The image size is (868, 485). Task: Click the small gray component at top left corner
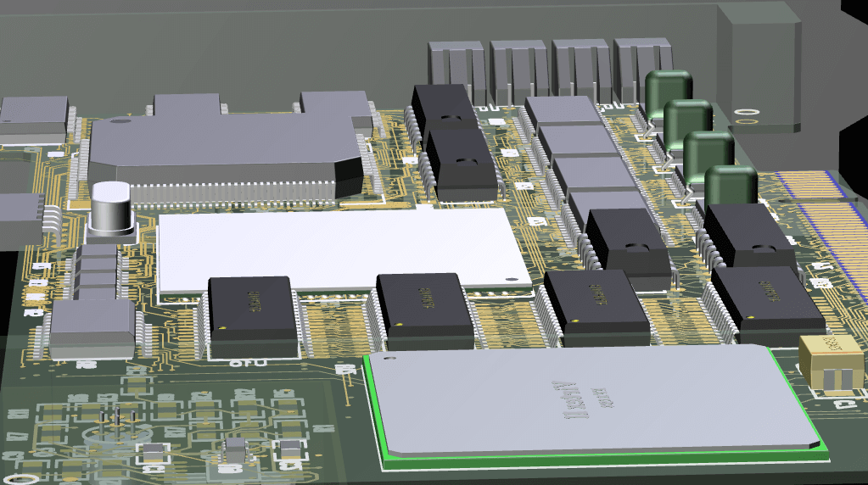coord(34,117)
